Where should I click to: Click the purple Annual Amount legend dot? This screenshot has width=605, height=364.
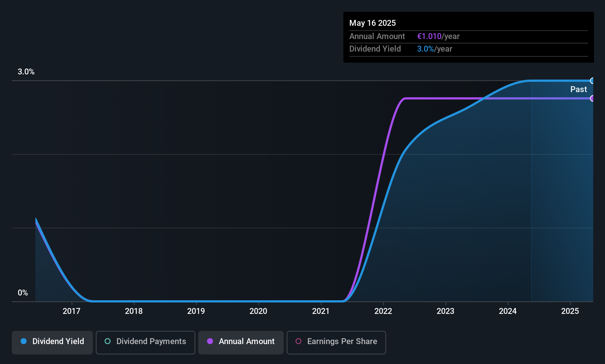pyautogui.click(x=210, y=341)
